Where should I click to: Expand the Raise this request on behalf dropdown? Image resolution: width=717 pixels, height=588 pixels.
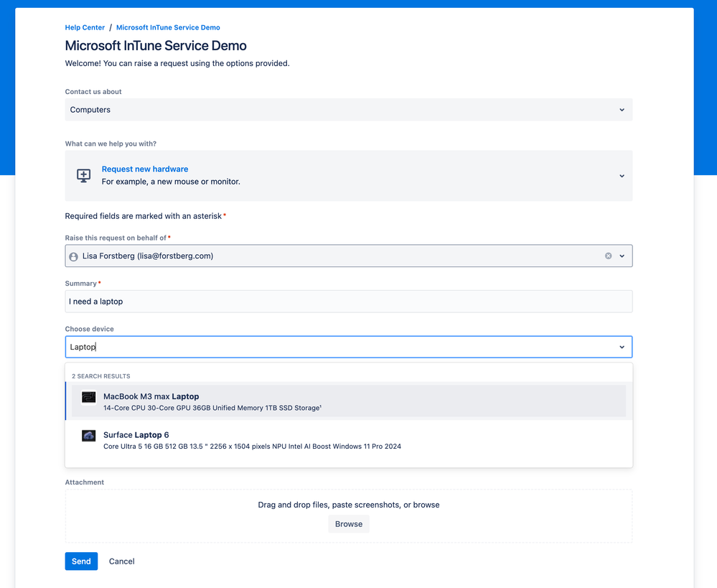point(622,256)
